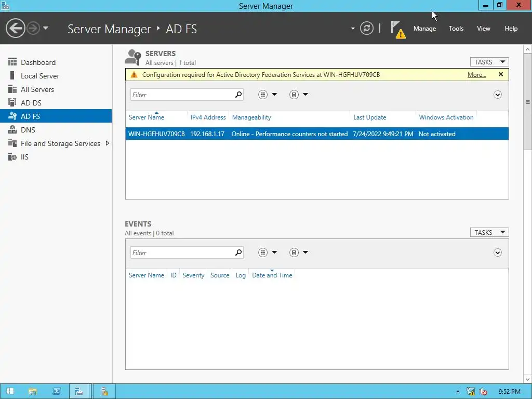This screenshot has height=399, width=532.
Task: Select Dashboard in the sidebar
Action: [x=56, y=62]
